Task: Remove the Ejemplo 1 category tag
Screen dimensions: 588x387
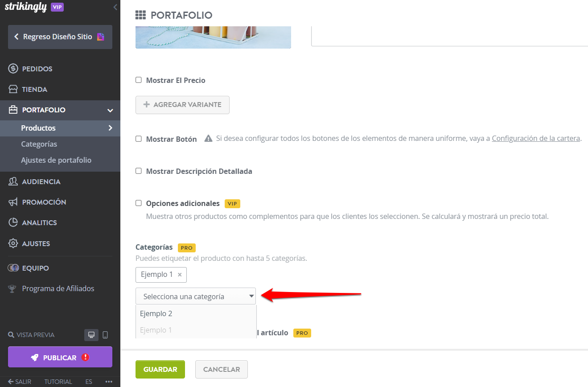Action: point(180,275)
